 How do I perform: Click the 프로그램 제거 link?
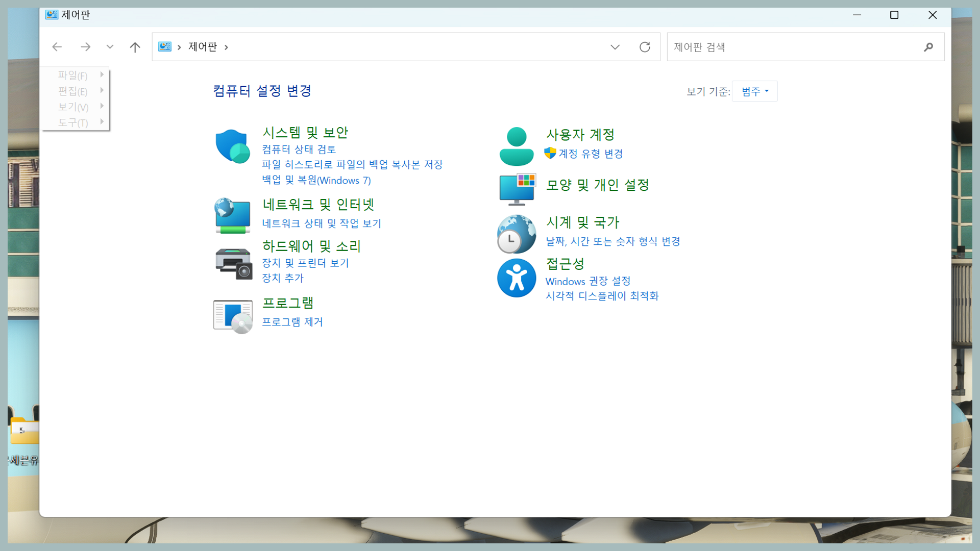pyautogui.click(x=292, y=322)
